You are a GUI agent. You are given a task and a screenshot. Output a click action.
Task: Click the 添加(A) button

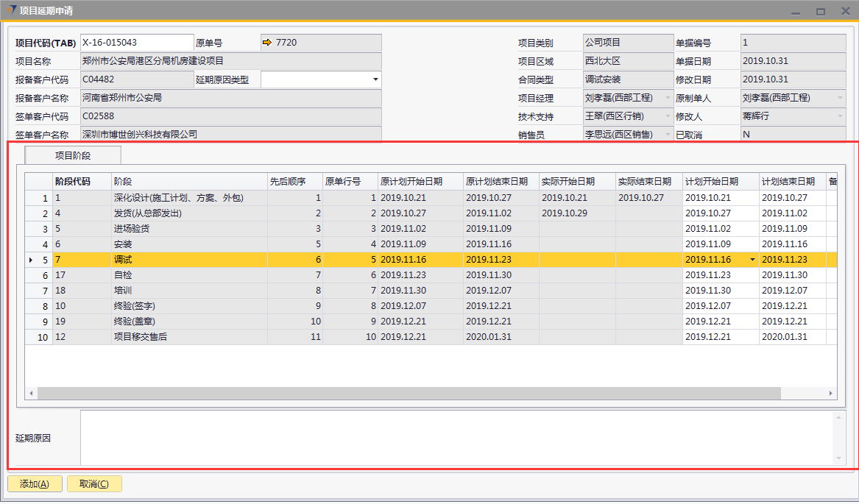tap(35, 484)
